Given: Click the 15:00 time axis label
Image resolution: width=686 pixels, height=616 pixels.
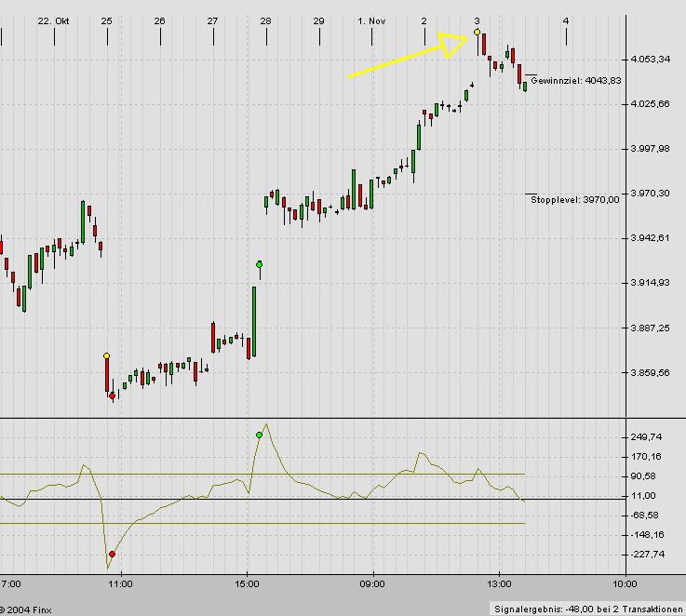Looking at the screenshot, I should click(247, 584).
